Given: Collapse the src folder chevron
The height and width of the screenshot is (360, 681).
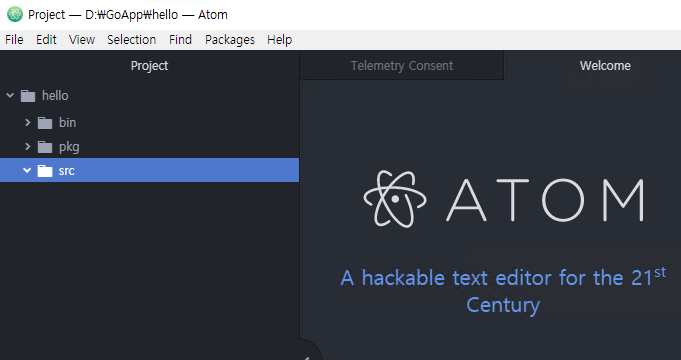Looking at the screenshot, I should click(x=27, y=170).
